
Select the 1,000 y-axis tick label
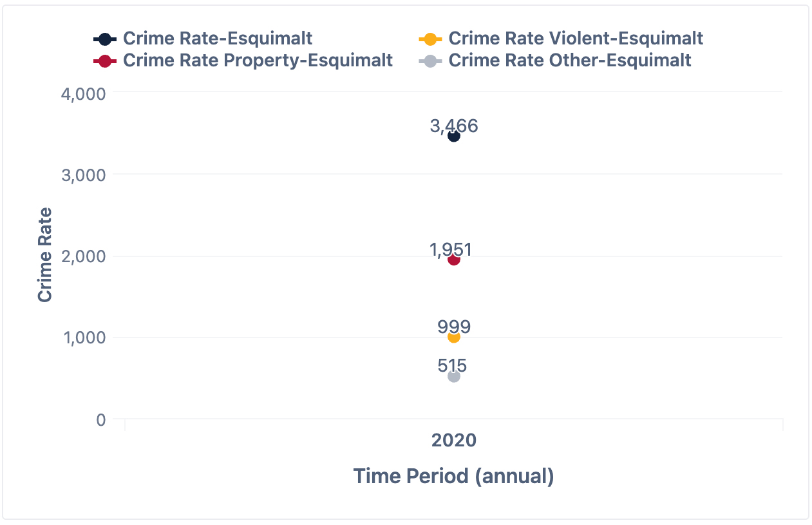click(x=84, y=338)
